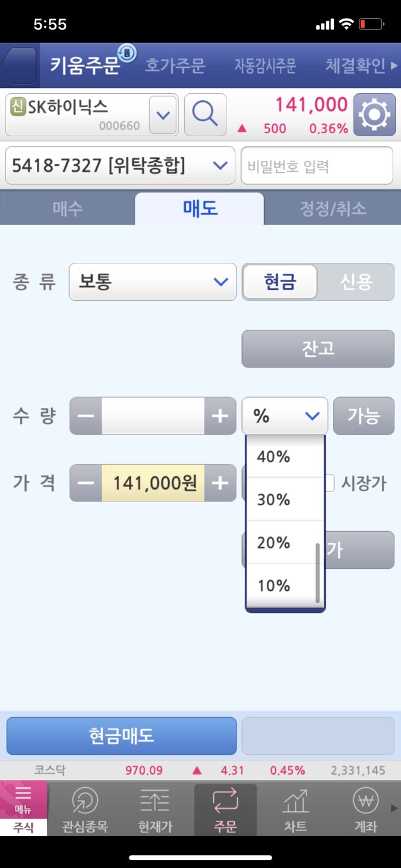Select 신용 payment option
The height and width of the screenshot is (868, 401).
357,281
